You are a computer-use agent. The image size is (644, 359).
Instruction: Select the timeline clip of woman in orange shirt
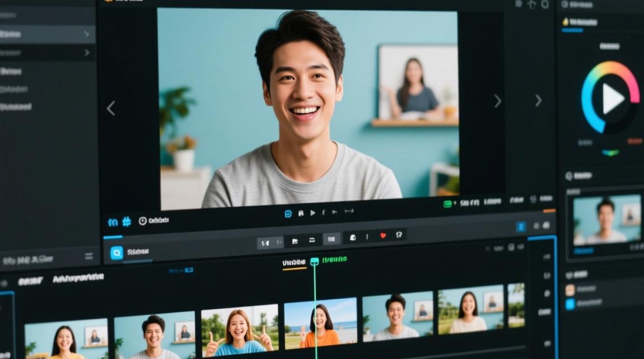[321, 323]
